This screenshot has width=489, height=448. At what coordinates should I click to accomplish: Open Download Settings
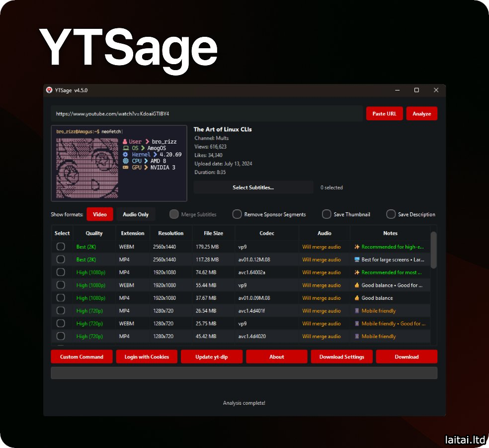341,357
